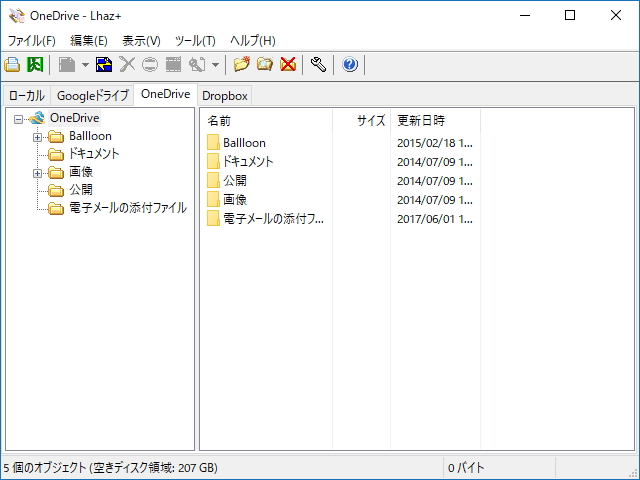The height and width of the screenshot is (480, 640).
Task: Sort by the サイズ column header
Action: pyautogui.click(x=362, y=121)
